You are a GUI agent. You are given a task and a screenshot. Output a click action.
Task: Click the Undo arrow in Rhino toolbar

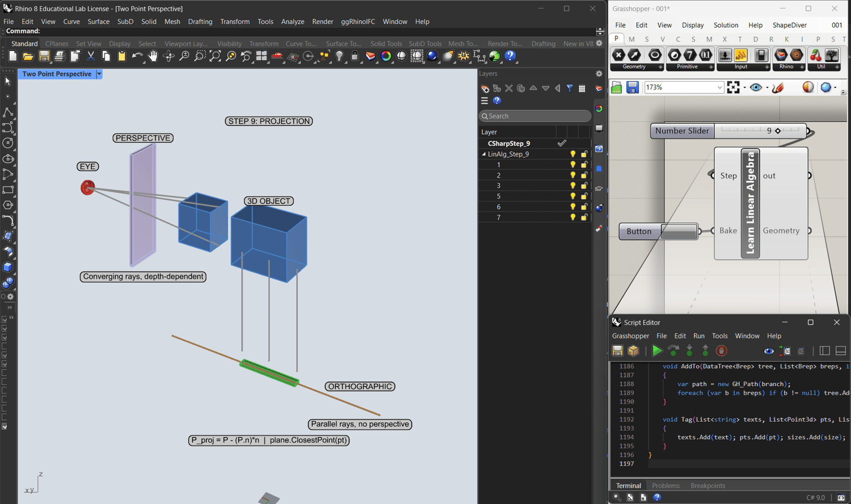(x=137, y=56)
